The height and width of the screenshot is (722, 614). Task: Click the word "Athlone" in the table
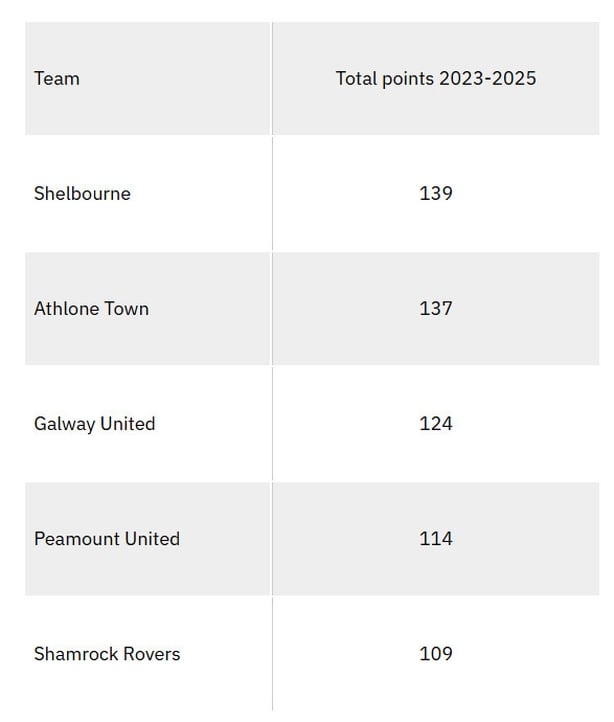66,308
